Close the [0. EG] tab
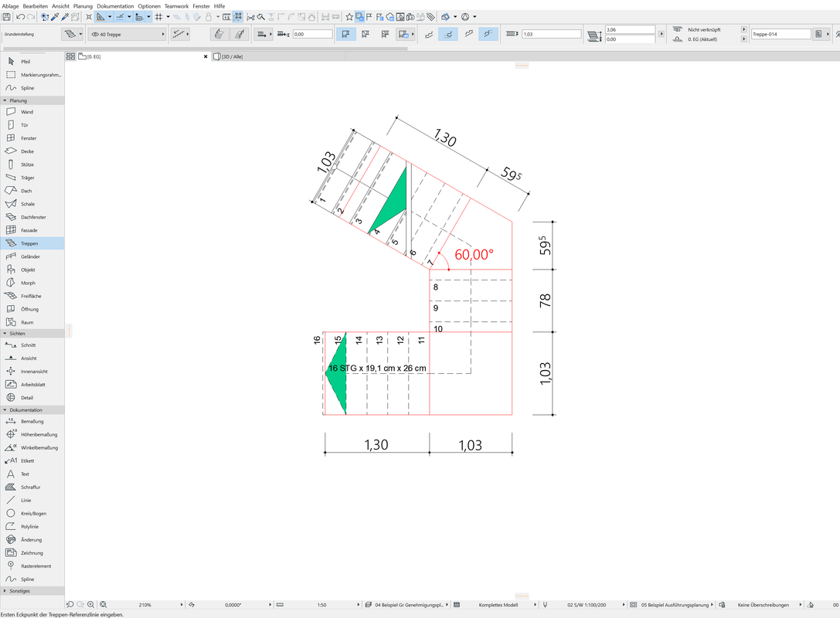 (206, 56)
